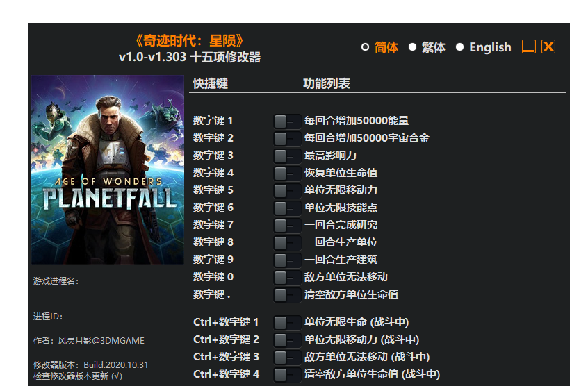Enable 清空敌方单位生命值 (战斗中) switch
This screenshot has width=588, height=386.
tap(287, 374)
